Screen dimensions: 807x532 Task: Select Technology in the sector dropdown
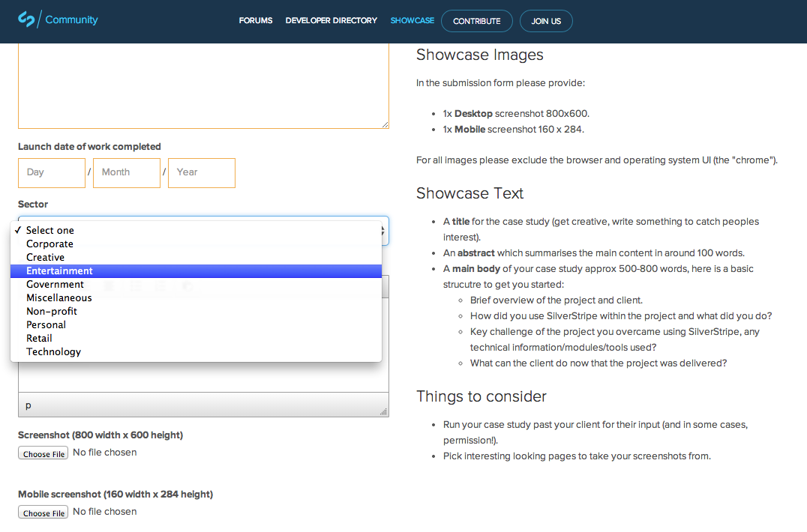point(53,351)
